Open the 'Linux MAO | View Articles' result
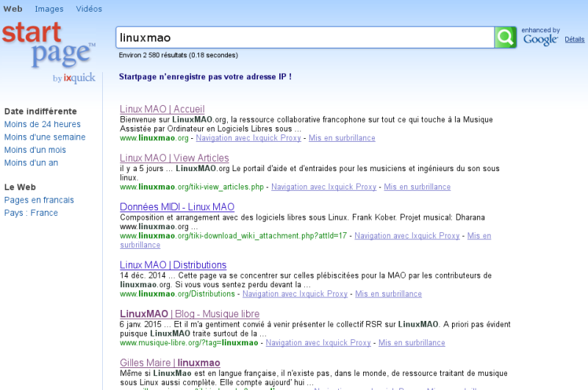Screen dimensions: 588x390 click(x=174, y=158)
